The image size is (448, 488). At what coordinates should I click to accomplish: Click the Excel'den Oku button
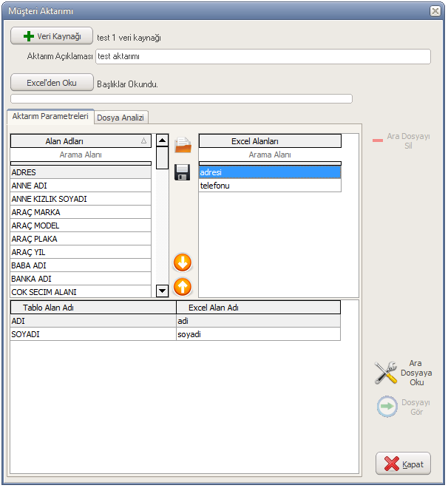click(52, 83)
